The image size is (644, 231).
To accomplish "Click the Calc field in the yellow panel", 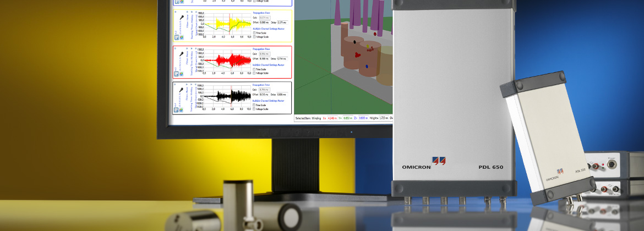I will click(265, 18).
